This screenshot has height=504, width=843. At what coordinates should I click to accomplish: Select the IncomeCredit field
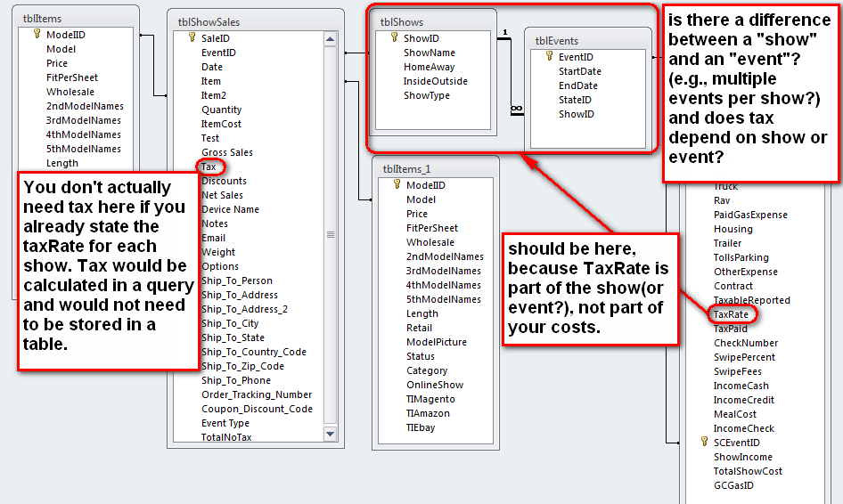(743, 400)
